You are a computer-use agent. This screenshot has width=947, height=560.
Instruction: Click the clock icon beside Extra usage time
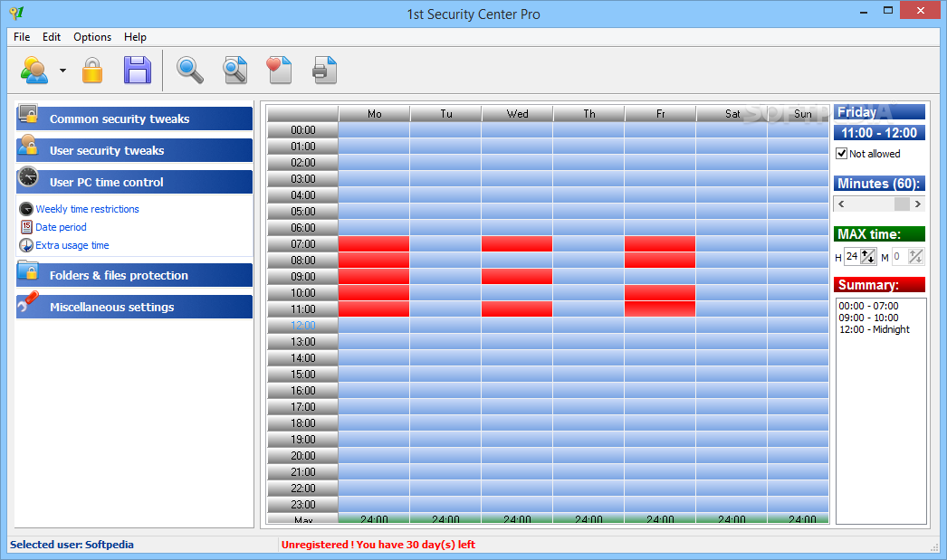point(26,245)
